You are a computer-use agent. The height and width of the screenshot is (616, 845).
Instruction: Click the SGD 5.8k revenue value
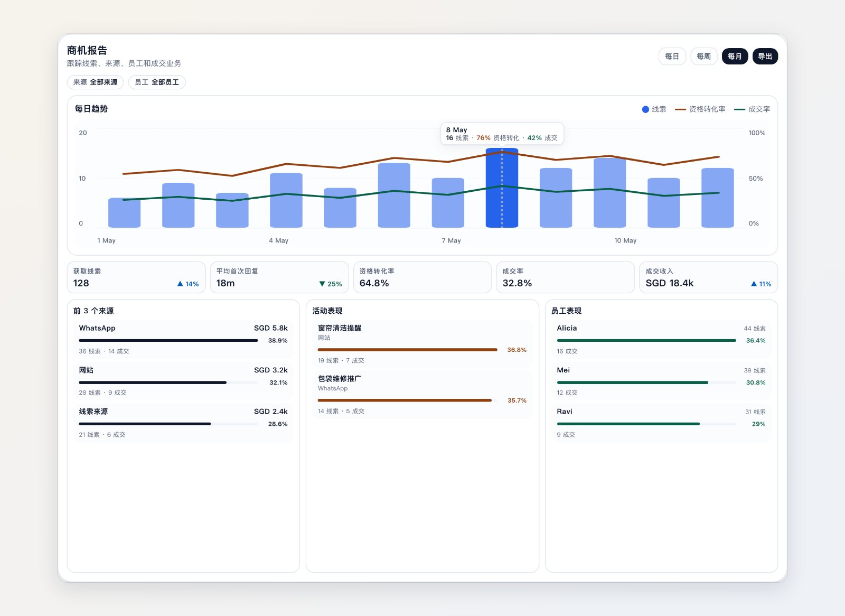(271, 328)
